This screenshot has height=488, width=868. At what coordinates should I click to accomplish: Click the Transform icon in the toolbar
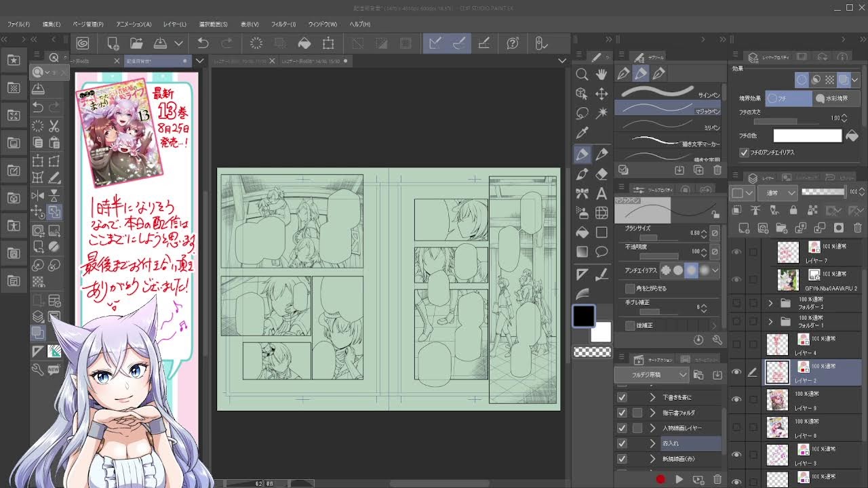(x=328, y=43)
